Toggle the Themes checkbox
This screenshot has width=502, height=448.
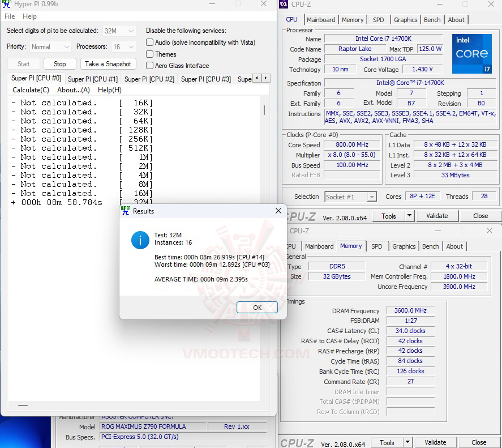click(x=149, y=54)
